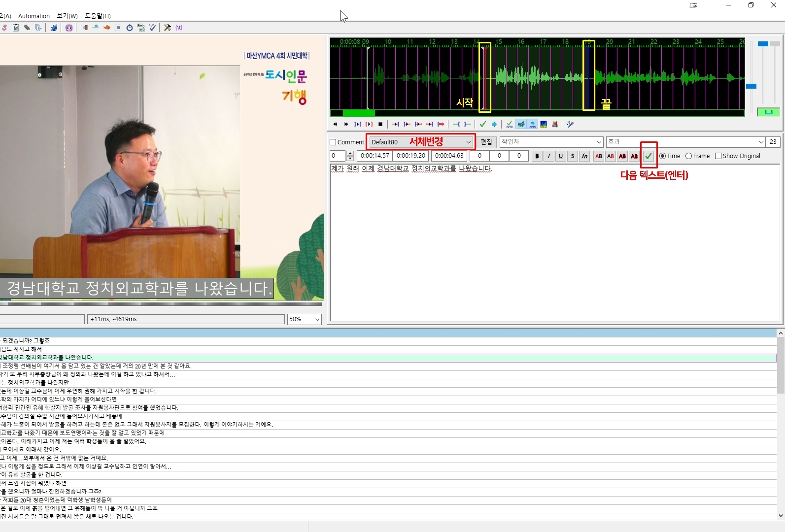Open the Styles Manager toolbar icon

point(4,28)
